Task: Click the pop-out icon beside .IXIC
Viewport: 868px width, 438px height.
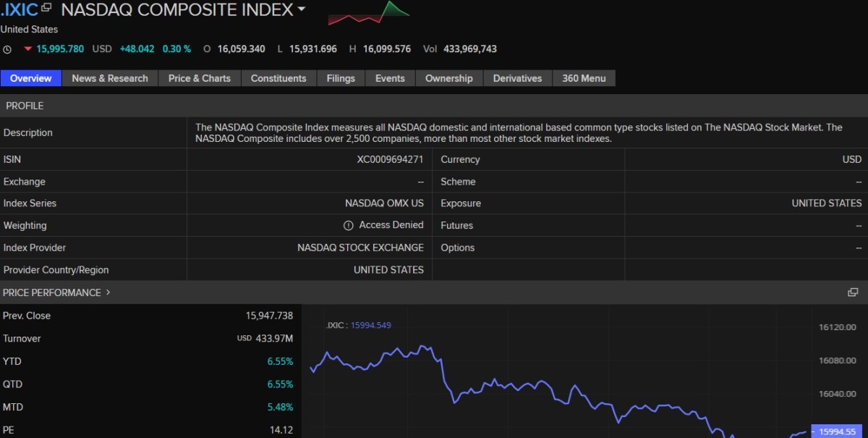Action: click(47, 8)
